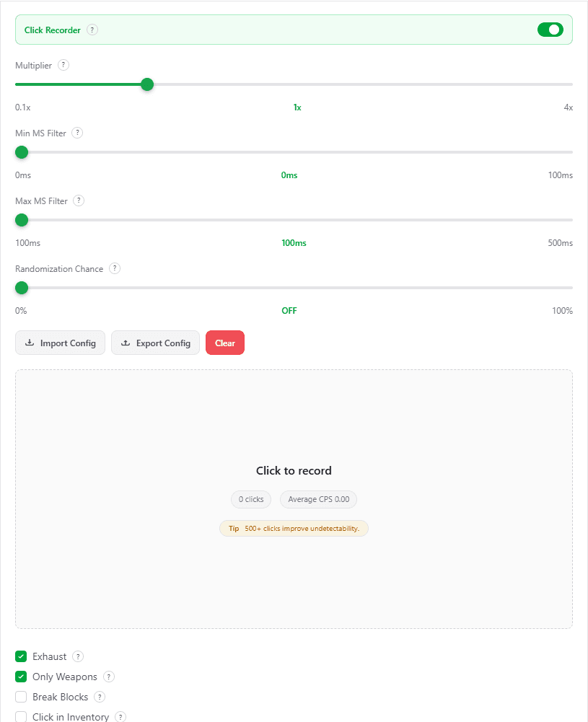Grab the Multiplier slider handle
Screen dimensions: 588x722
147,84
